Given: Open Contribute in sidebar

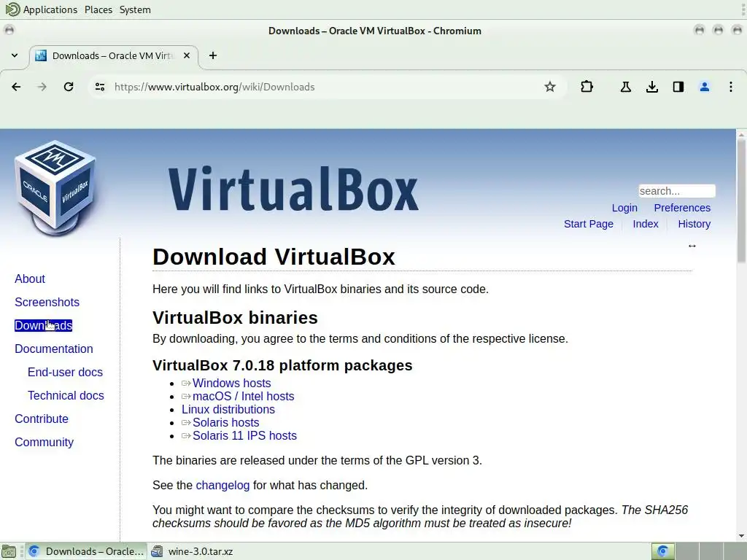Looking at the screenshot, I should tap(42, 419).
